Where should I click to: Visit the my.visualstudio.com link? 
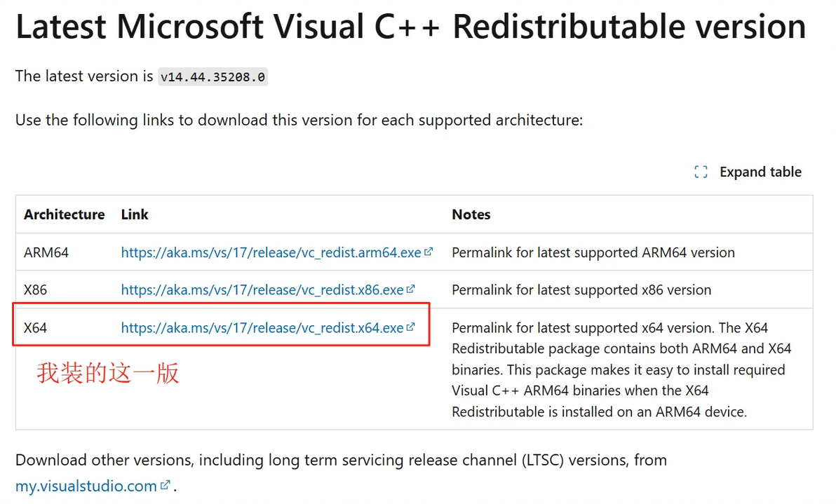click(x=86, y=486)
